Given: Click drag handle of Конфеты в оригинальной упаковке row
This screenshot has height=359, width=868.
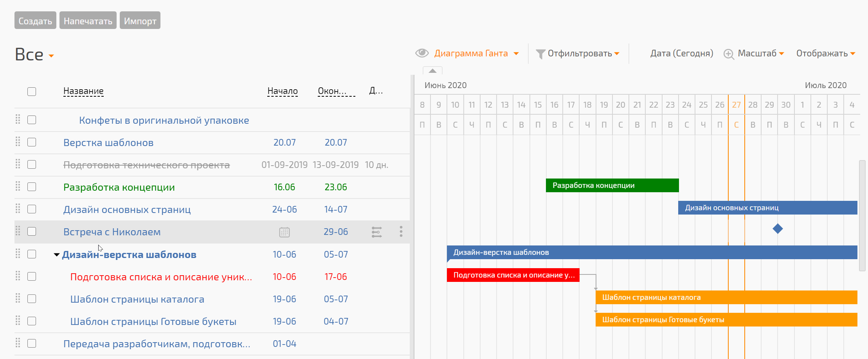Looking at the screenshot, I should (18, 119).
